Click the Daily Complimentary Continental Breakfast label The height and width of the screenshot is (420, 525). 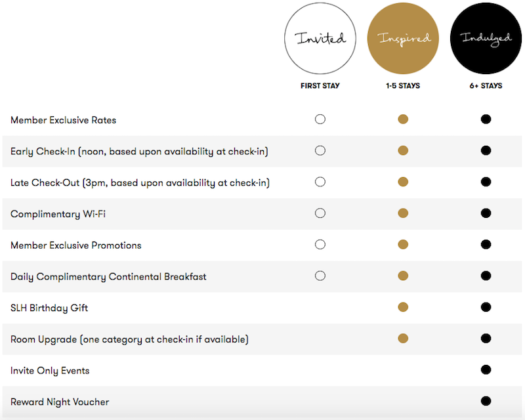point(108,277)
